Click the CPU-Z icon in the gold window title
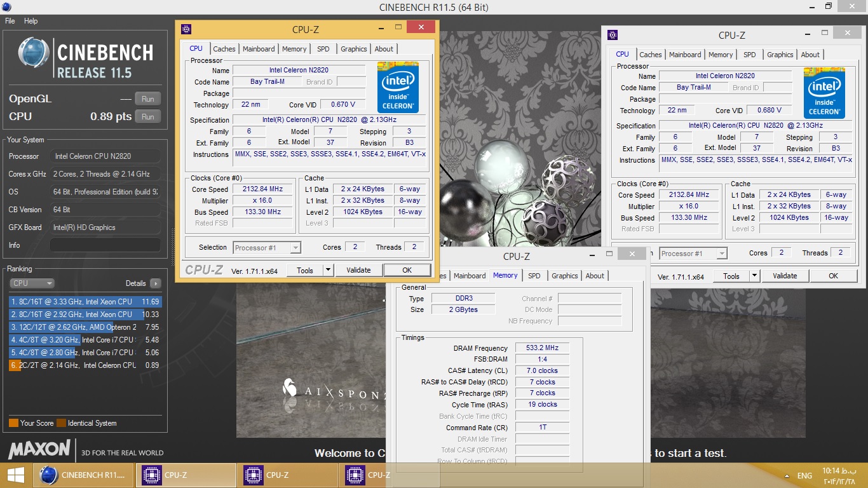Screen dimensions: 868x488 [186, 29]
